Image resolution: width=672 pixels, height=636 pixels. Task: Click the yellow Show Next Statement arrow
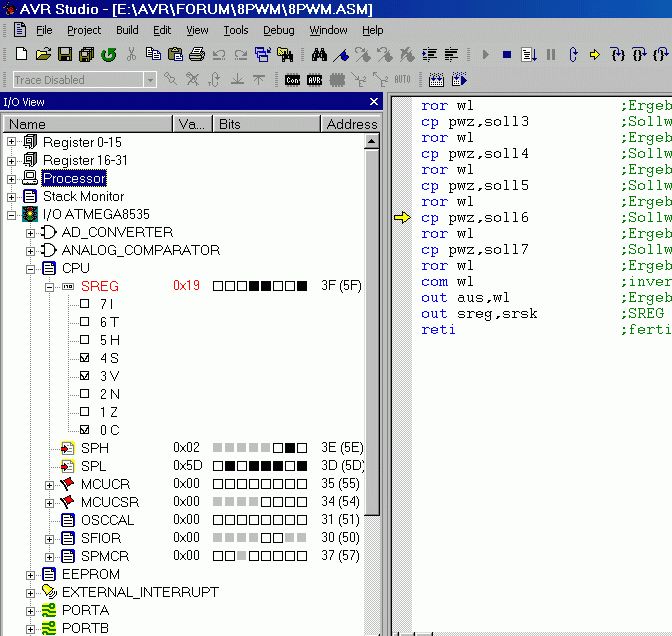(595, 54)
